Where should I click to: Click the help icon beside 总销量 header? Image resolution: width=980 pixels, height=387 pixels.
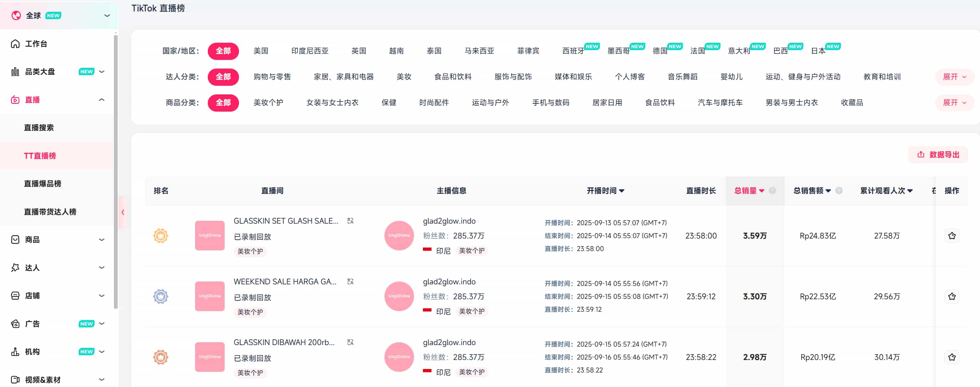pyautogui.click(x=772, y=191)
